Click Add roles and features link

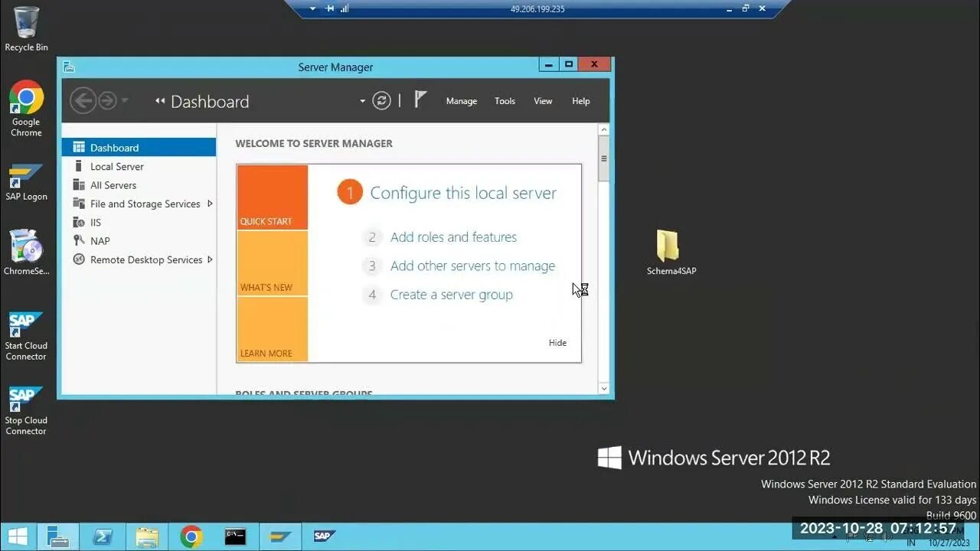point(453,237)
